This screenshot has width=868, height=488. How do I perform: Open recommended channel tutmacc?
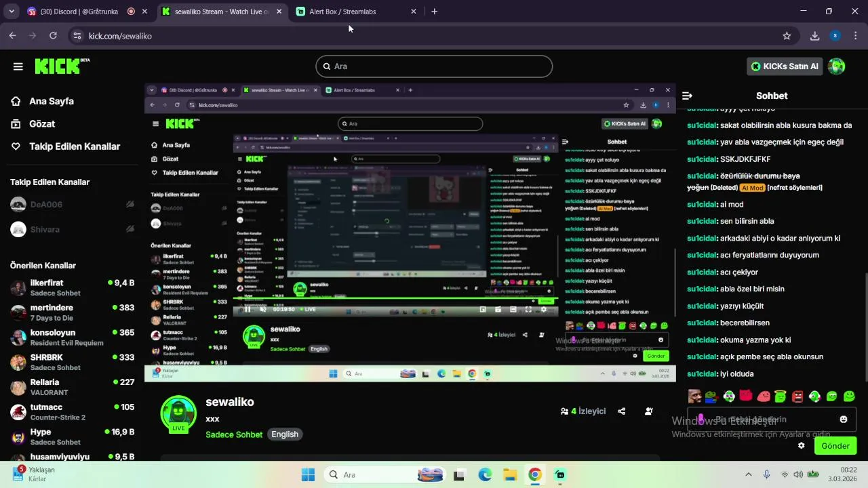[x=72, y=411]
